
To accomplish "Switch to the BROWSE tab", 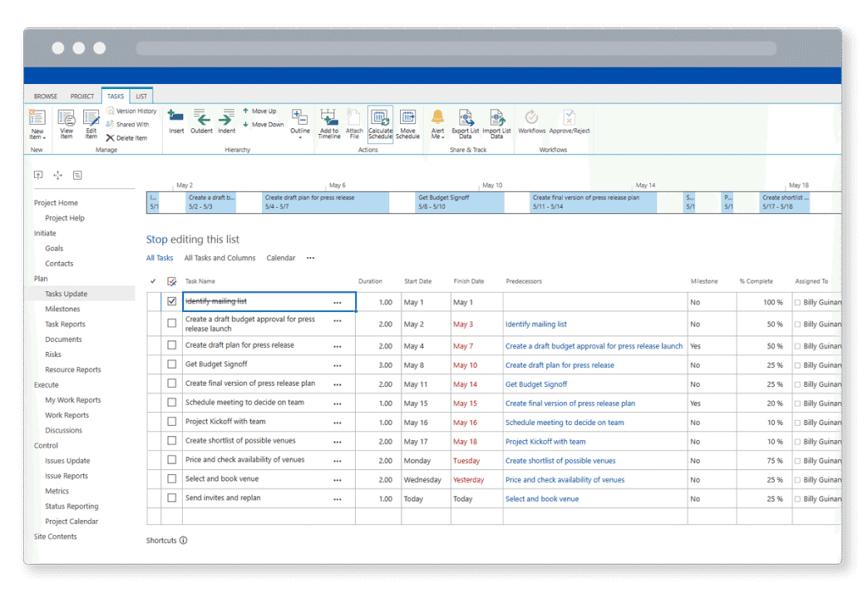I will pyautogui.click(x=45, y=96).
